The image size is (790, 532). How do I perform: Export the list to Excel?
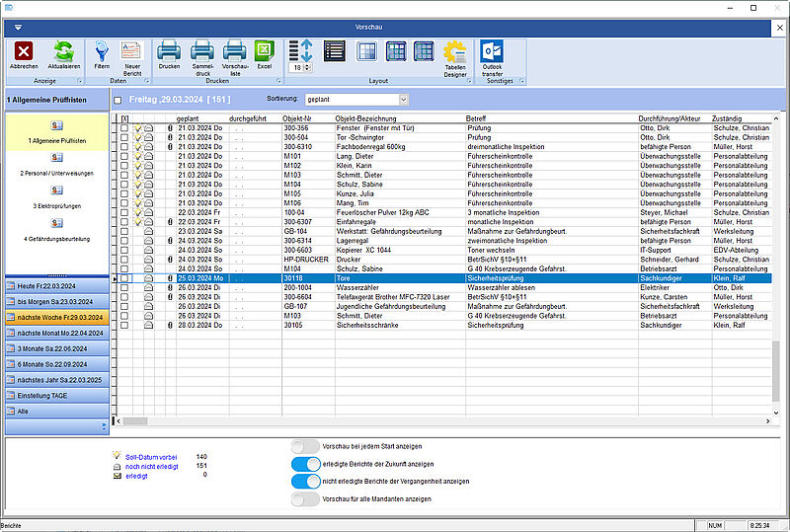[x=264, y=51]
